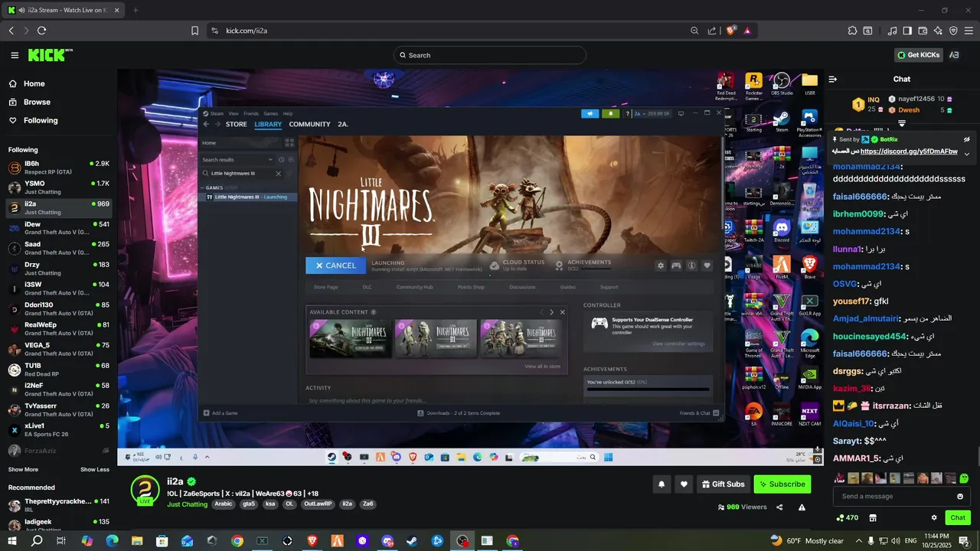
Task: Click username Amjad_almutairi in chat
Action: tap(865, 318)
